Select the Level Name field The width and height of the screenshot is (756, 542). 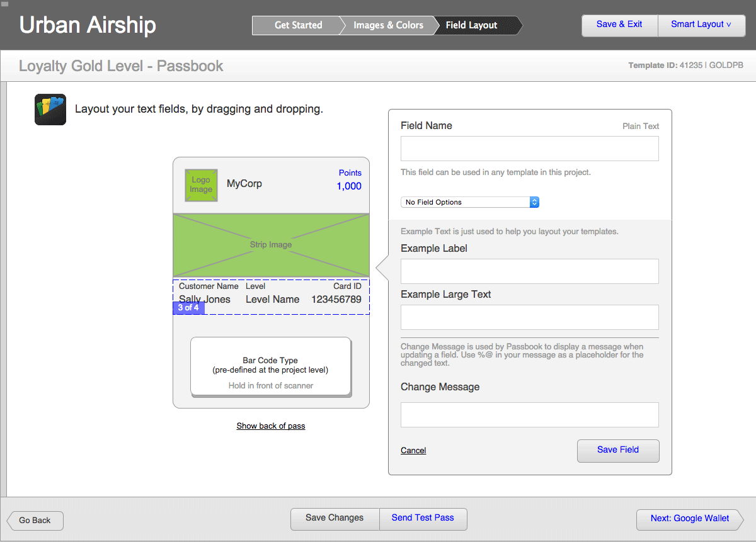(272, 293)
